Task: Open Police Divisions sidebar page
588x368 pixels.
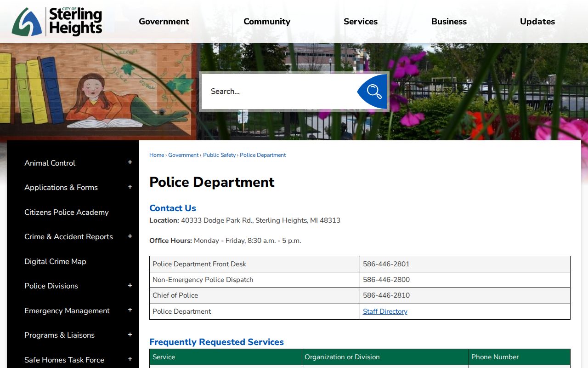Action: point(51,286)
